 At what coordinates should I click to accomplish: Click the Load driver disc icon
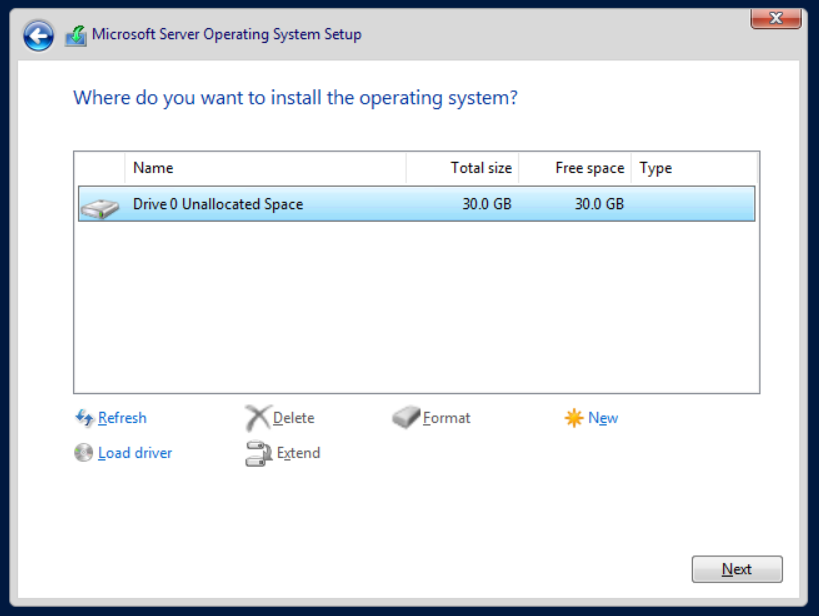[84, 452]
